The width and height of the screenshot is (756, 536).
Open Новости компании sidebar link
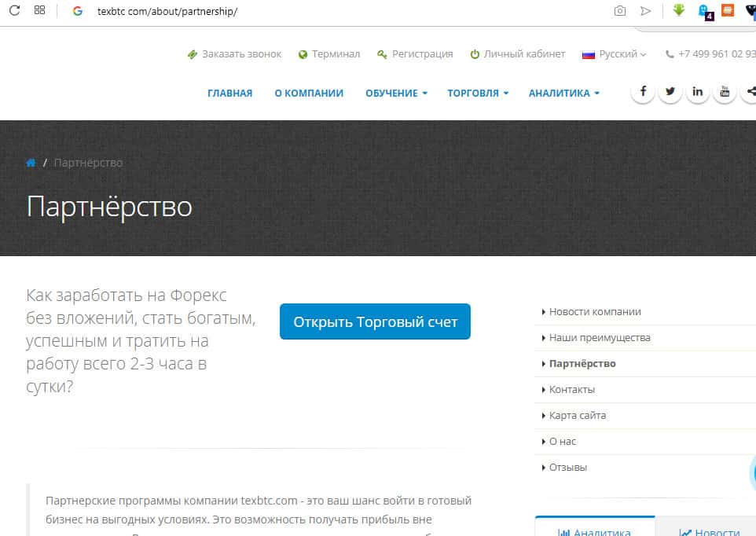point(595,312)
